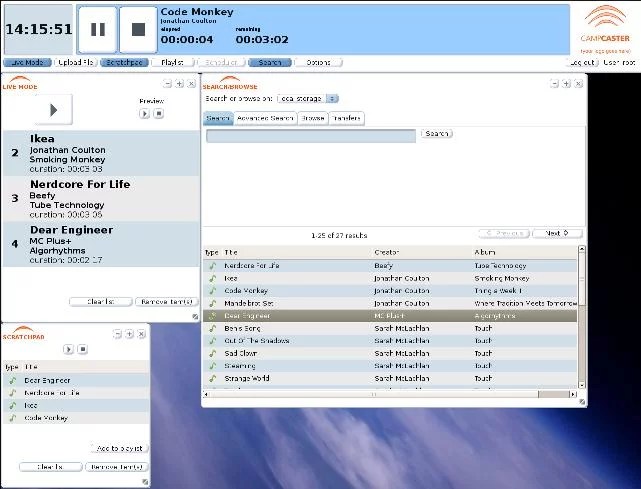Viewport: 641px width, 489px height.
Task: Click the Next results page button
Action: [557, 233]
